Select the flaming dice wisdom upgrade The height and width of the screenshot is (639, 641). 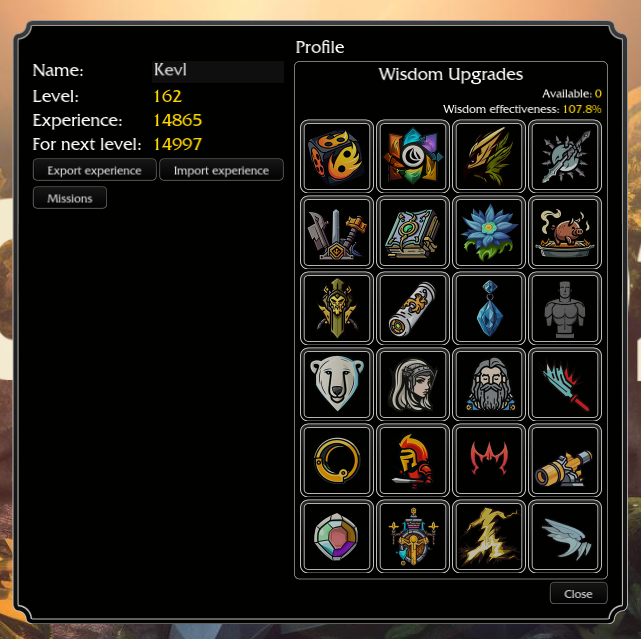(x=337, y=156)
